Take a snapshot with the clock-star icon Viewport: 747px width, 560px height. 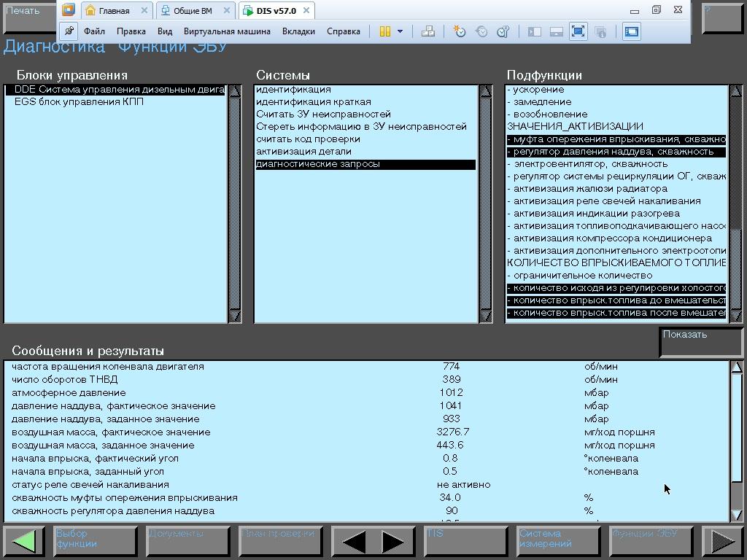(460, 31)
